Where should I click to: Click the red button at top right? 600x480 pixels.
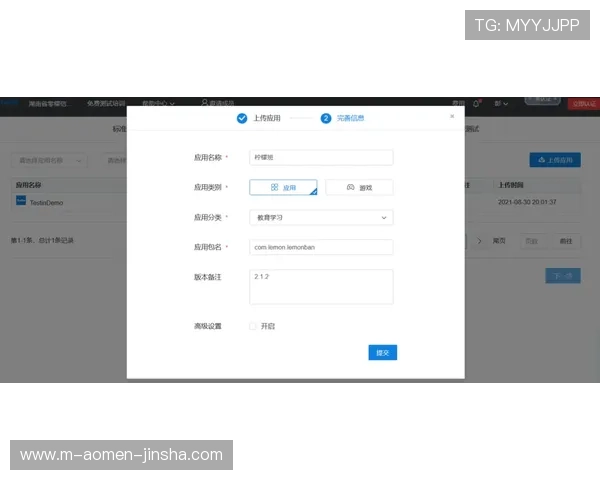coord(582,102)
